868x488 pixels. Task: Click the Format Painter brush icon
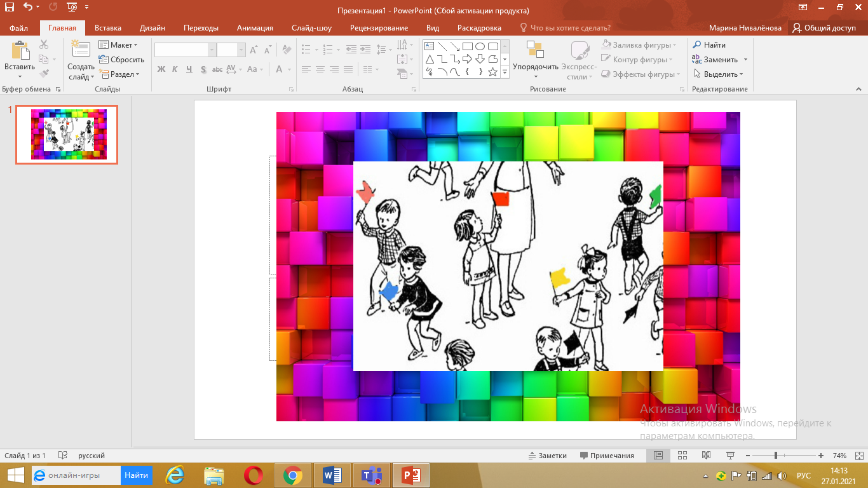44,74
